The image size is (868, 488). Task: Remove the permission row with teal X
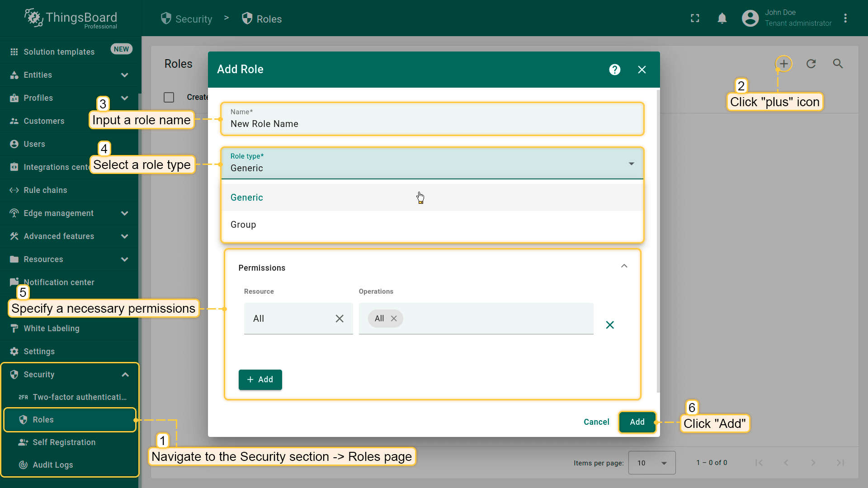(x=609, y=325)
